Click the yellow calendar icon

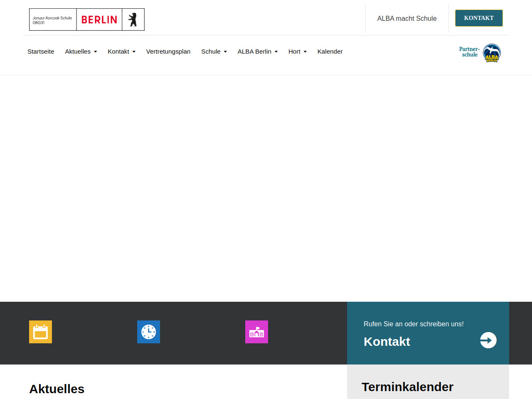[40, 332]
